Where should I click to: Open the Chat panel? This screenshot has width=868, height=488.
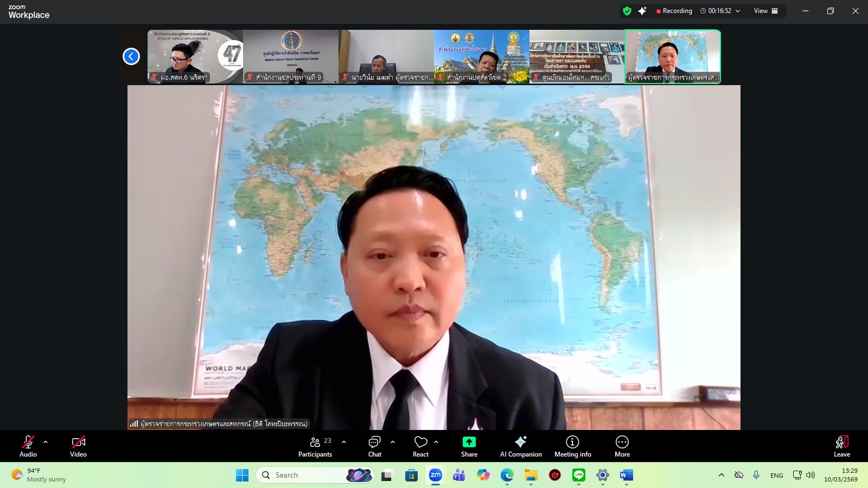(375, 446)
